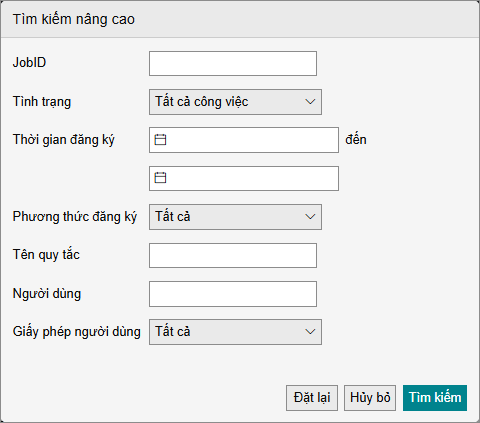Focus the end date field below 'đến'

[244, 178]
